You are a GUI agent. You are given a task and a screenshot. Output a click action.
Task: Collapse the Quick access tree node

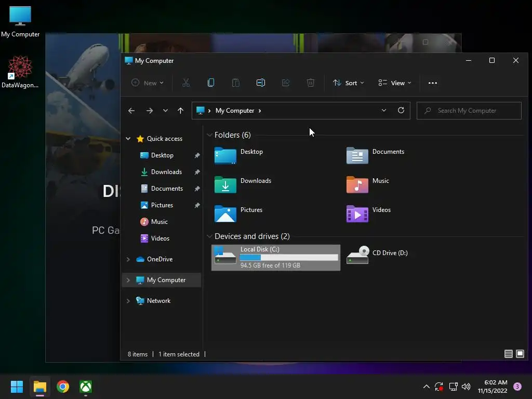128,138
